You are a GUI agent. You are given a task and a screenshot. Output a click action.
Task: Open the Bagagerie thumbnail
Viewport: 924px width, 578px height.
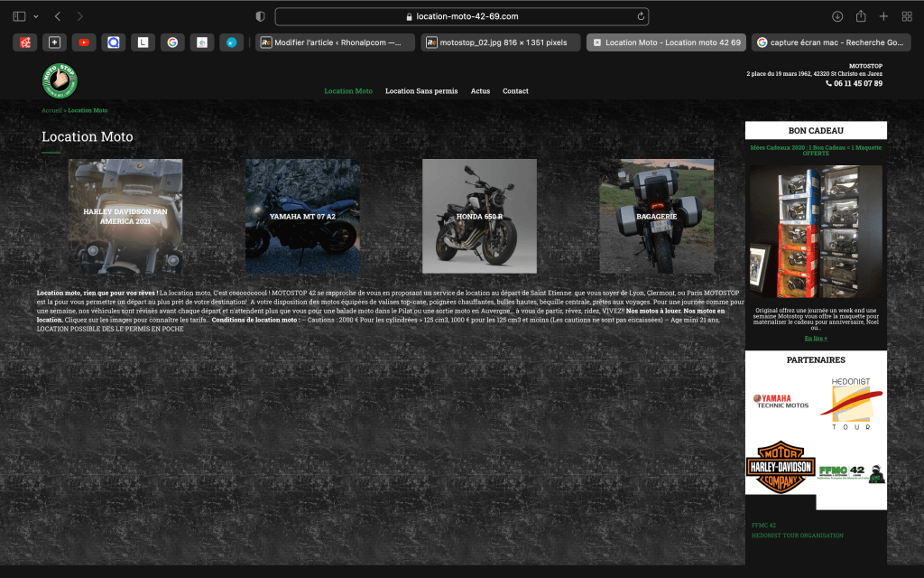[x=657, y=216]
